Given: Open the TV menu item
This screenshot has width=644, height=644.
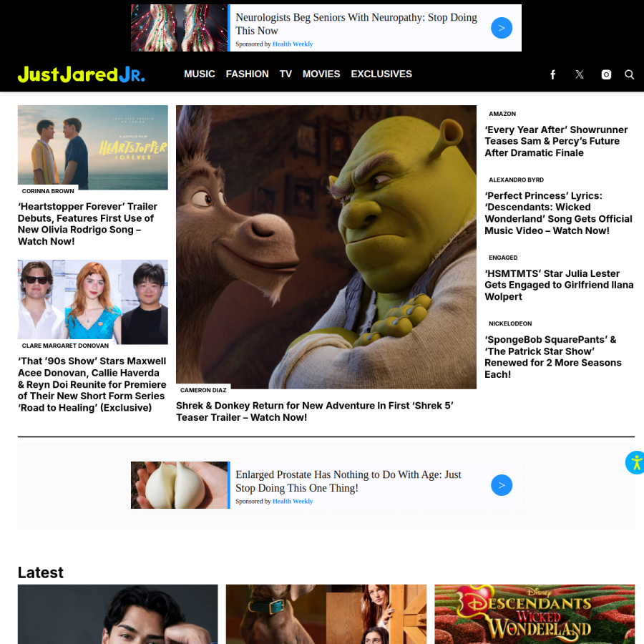Looking at the screenshot, I should tap(286, 74).
